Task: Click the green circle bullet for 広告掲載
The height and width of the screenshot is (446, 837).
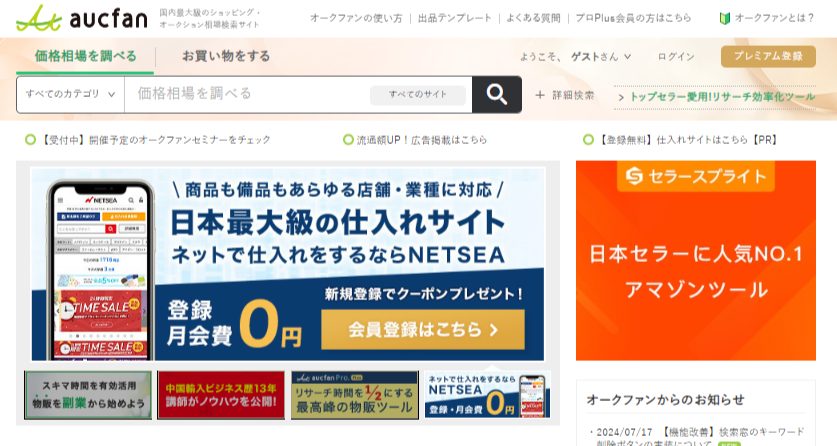Action: (348, 140)
